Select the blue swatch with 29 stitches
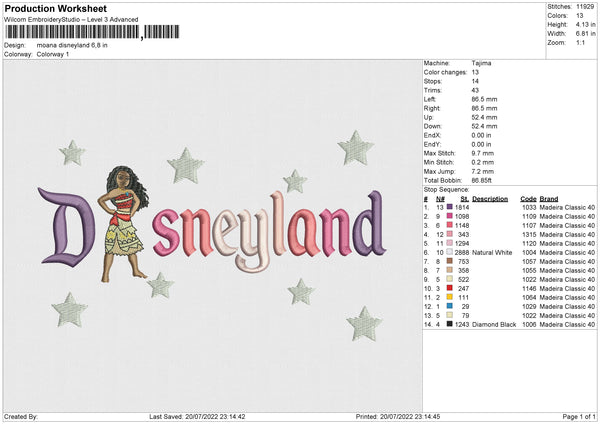600x424 pixels. tap(450, 306)
